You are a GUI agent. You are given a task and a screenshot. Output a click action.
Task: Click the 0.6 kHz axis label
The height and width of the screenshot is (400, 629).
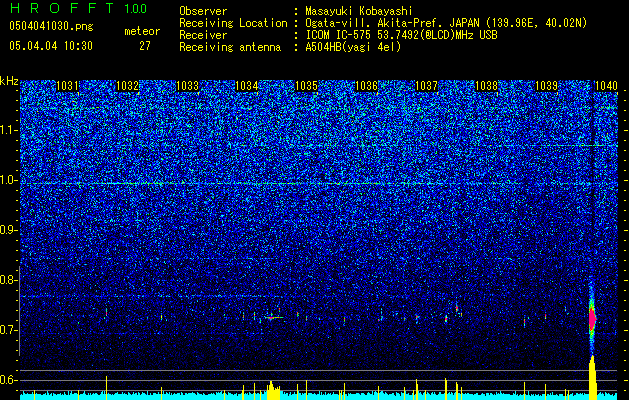pos(8,380)
